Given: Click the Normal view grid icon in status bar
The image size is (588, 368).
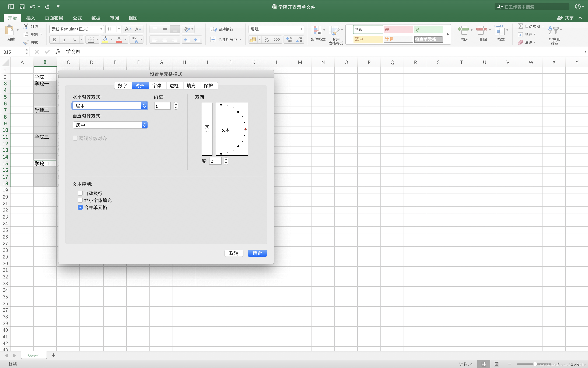Looking at the screenshot, I should click(484, 364).
